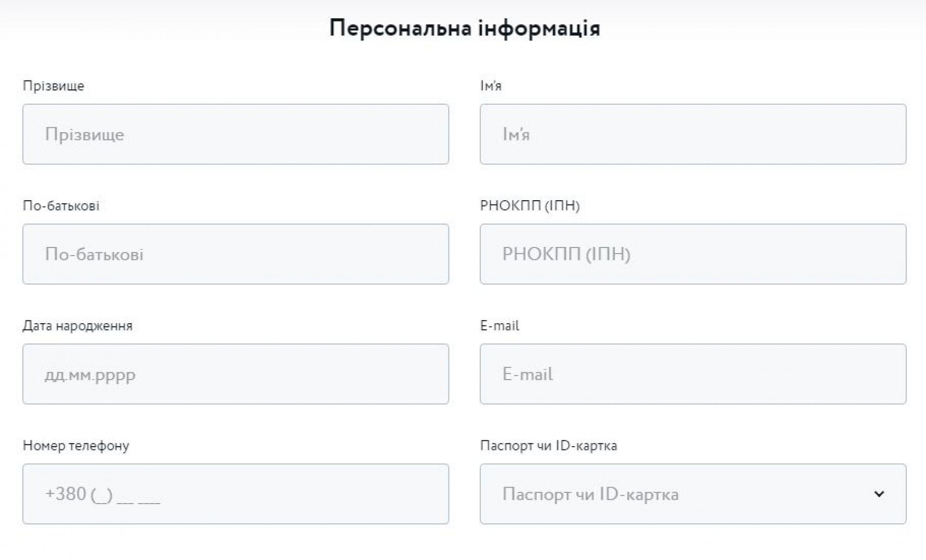Click the Номер телефону label
Image resolution: width=926 pixels, height=560 pixels.
[76, 446]
